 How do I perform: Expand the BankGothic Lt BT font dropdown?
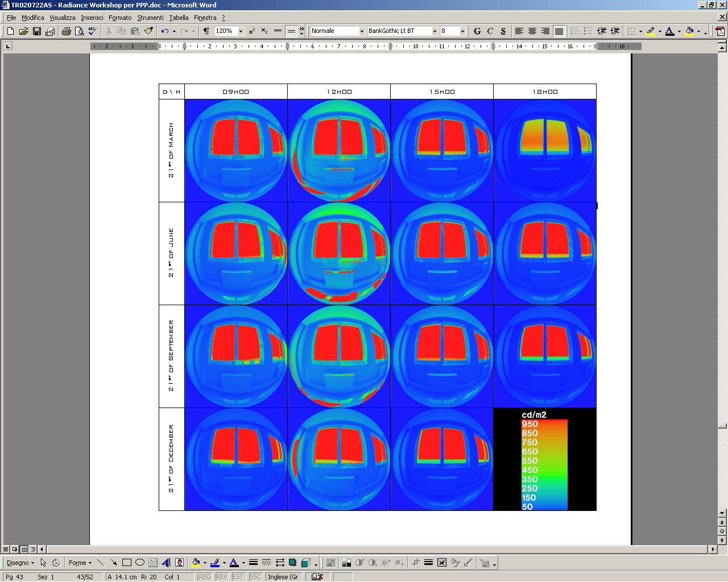[435, 31]
